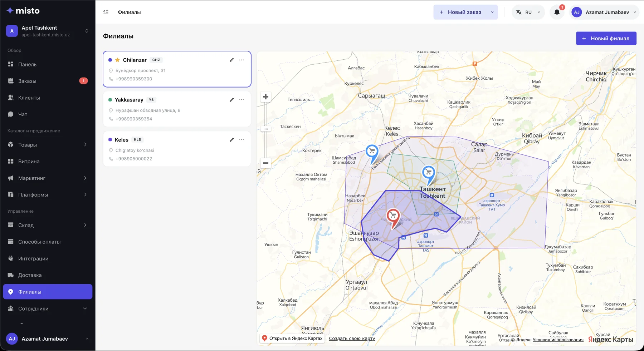Follow the Создать свою карту link

[x=352, y=338]
